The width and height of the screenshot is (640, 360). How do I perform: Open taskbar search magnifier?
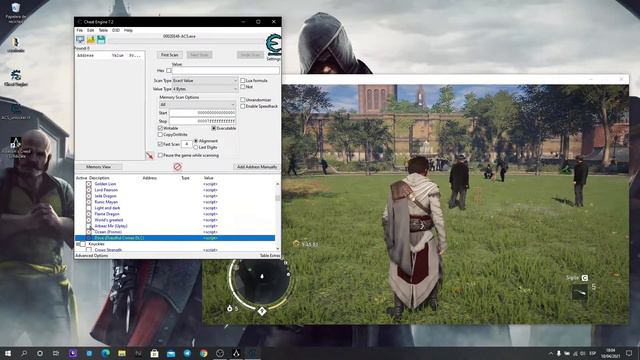pyautogui.click(x=24, y=353)
